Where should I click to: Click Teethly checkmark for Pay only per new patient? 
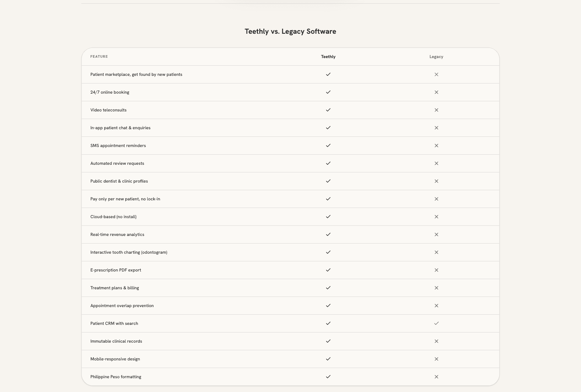(328, 199)
